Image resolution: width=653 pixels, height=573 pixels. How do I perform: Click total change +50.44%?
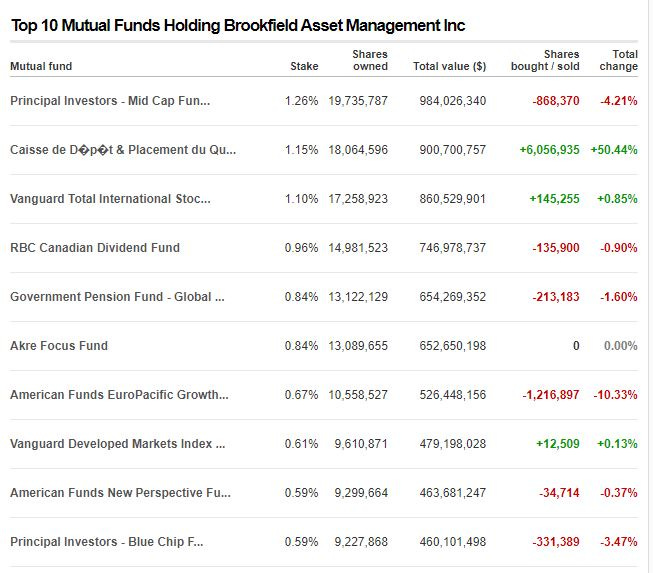(x=614, y=150)
